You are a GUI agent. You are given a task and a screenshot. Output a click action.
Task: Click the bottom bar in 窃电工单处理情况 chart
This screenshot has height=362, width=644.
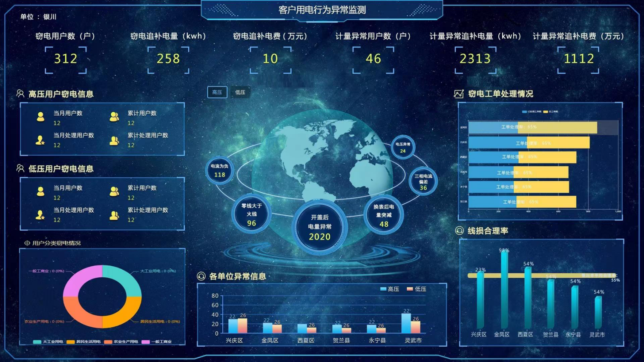tap(522, 202)
